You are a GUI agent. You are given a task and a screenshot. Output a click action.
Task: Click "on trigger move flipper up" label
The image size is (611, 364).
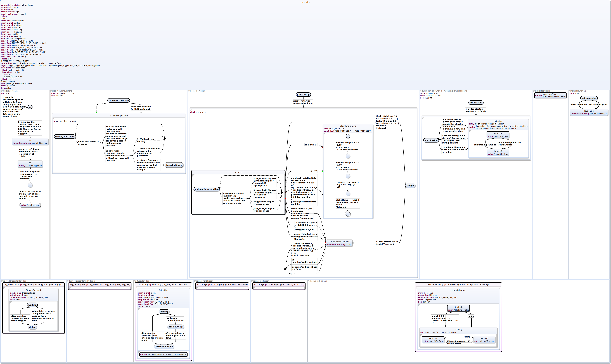[175, 319]
